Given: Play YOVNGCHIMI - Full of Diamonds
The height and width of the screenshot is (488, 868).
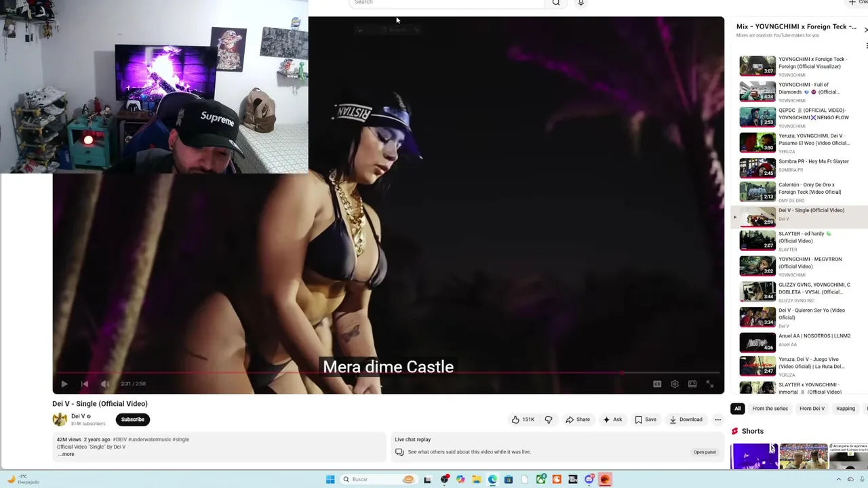Looking at the screenshot, I should (800, 91).
